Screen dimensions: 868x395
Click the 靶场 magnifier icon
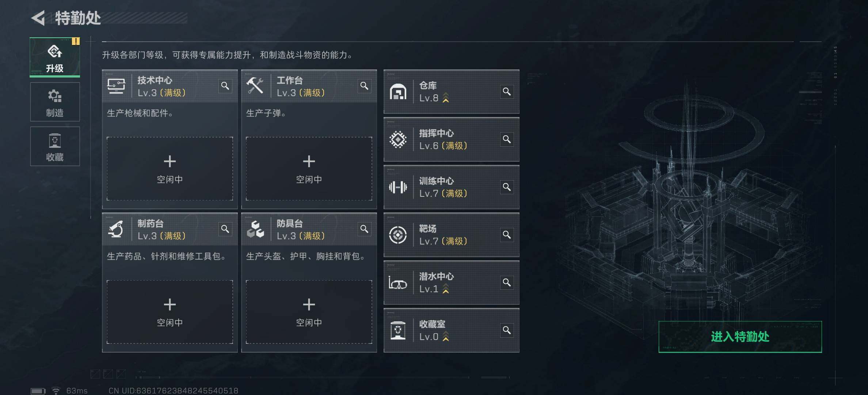tap(507, 235)
